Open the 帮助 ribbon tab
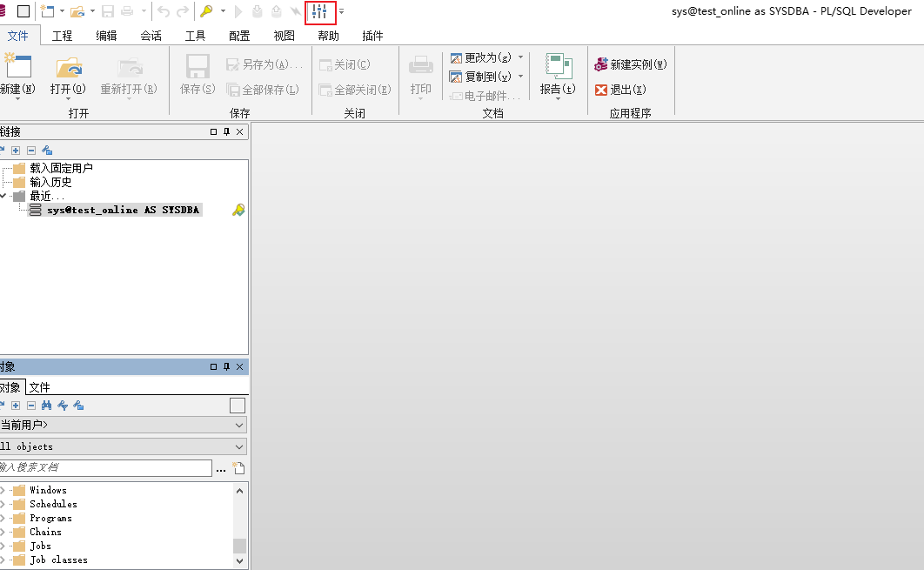This screenshot has width=924, height=570. click(328, 36)
